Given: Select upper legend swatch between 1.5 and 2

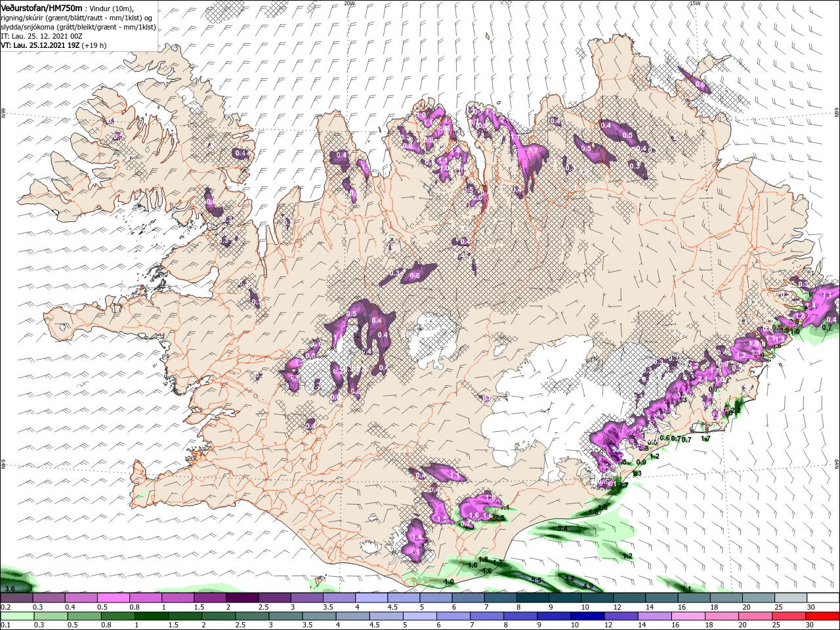Looking at the screenshot, I should tap(210, 598).
